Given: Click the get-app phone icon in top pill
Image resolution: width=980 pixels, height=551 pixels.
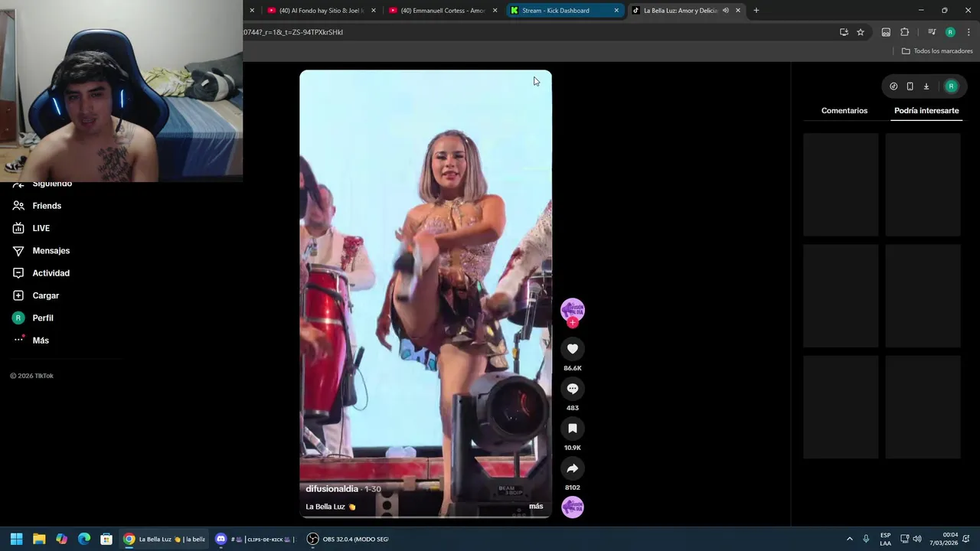Looking at the screenshot, I should point(910,86).
